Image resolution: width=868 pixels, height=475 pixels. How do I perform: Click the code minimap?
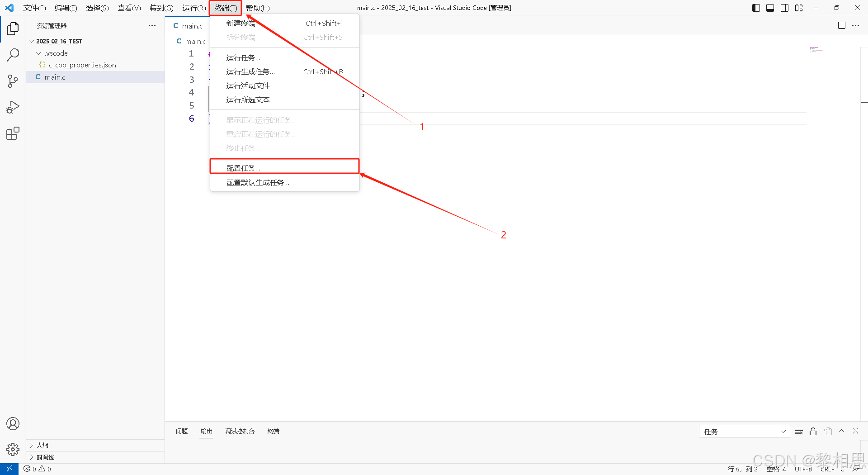pyautogui.click(x=816, y=49)
